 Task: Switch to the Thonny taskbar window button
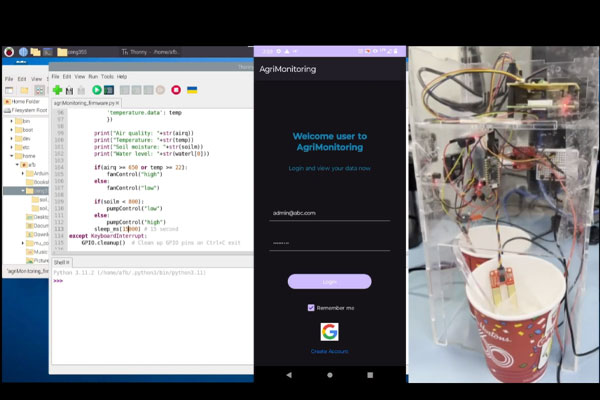150,52
